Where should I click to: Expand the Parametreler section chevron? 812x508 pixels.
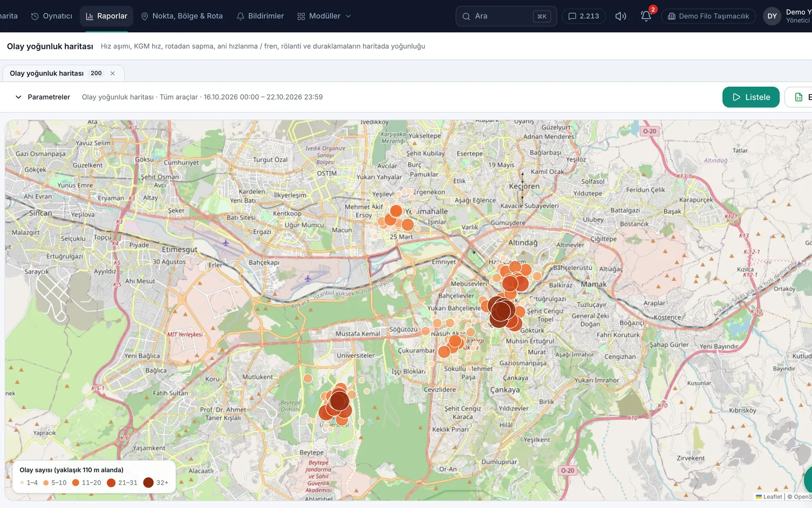[18, 97]
